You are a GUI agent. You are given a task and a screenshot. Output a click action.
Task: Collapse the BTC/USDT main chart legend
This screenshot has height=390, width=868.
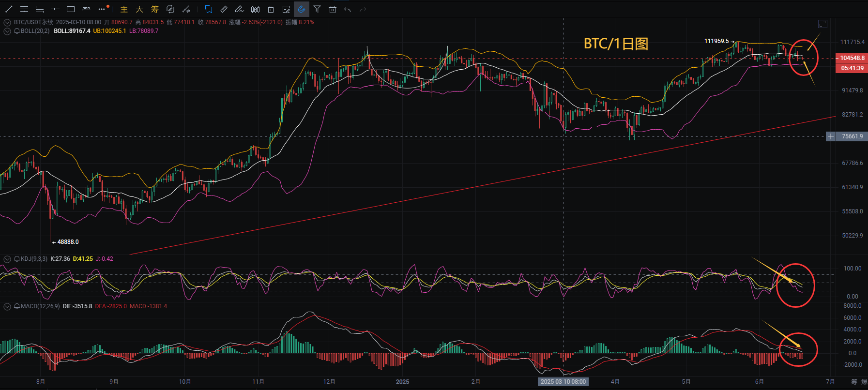7,22
